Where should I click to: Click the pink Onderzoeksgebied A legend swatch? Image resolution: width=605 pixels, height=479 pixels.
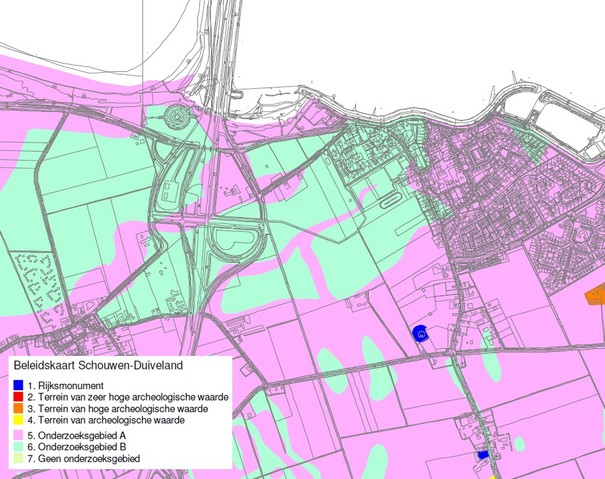point(18,436)
